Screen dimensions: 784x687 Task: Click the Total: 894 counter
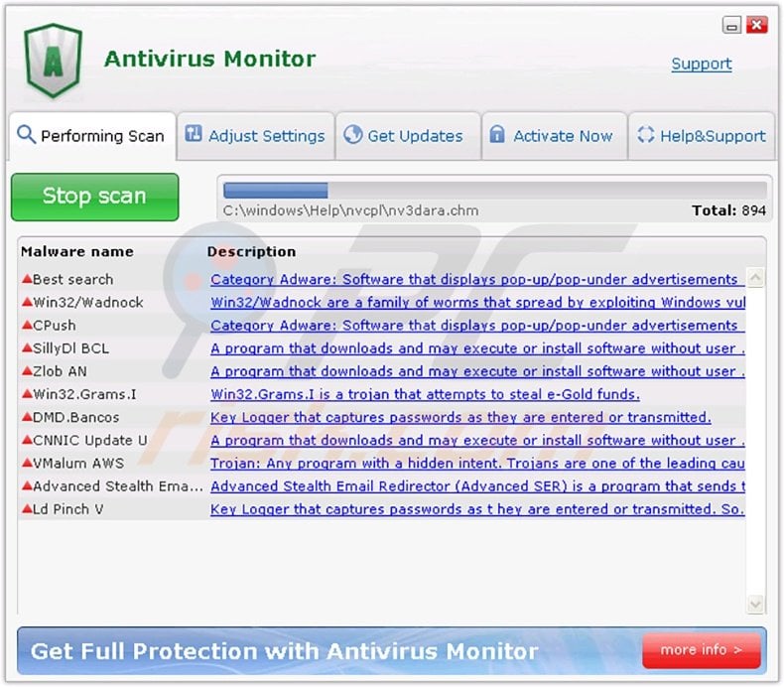coord(728,210)
